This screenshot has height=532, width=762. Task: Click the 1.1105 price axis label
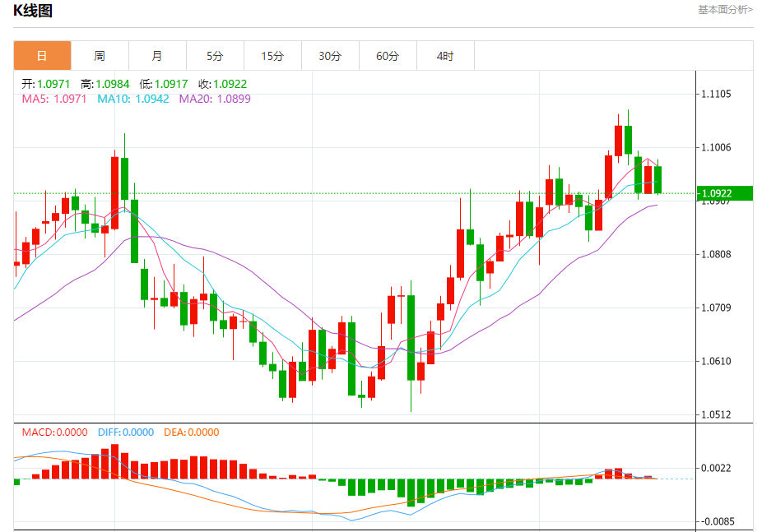coord(716,94)
